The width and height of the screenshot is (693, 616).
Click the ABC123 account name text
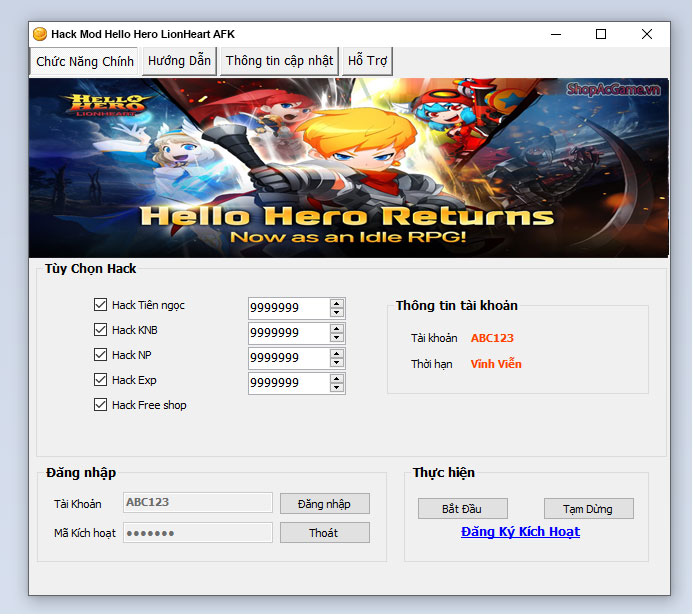tap(492, 338)
